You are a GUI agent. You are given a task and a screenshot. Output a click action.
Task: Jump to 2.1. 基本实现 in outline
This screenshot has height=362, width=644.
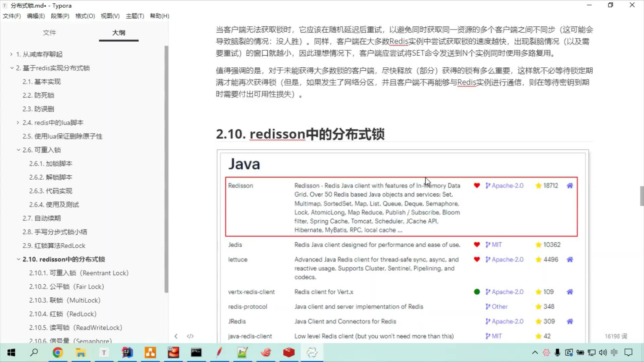point(42,81)
